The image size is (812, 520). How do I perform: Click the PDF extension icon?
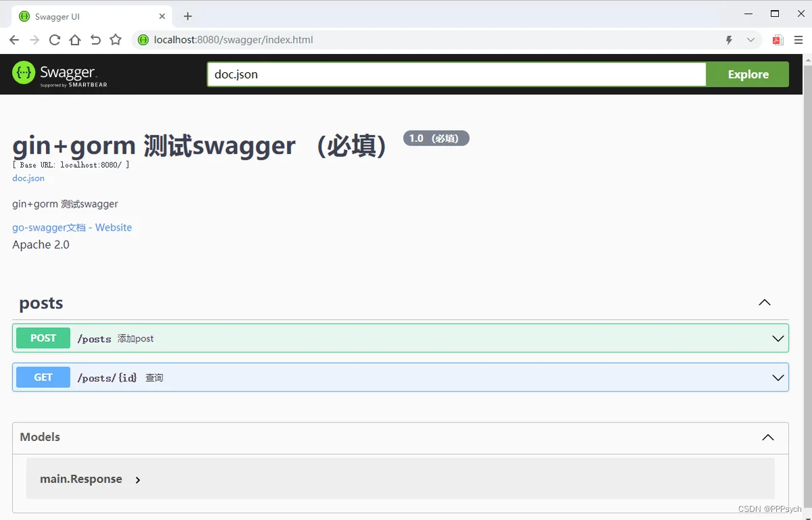(x=778, y=40)
